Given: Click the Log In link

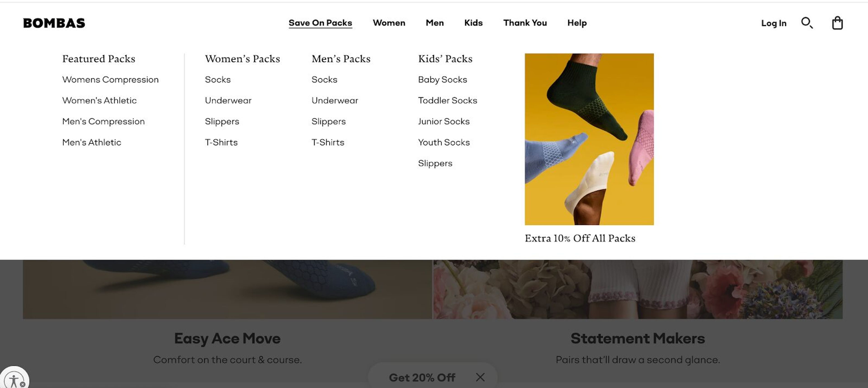Looking at the screenshot, I should (774, 23).
